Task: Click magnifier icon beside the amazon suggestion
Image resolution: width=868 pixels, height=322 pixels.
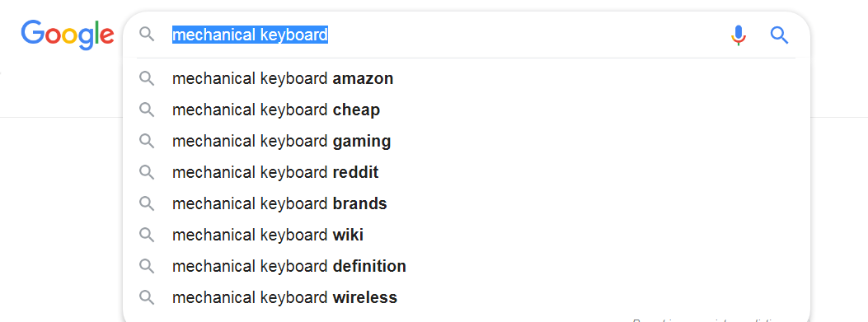Action: [x=147, y=78]
